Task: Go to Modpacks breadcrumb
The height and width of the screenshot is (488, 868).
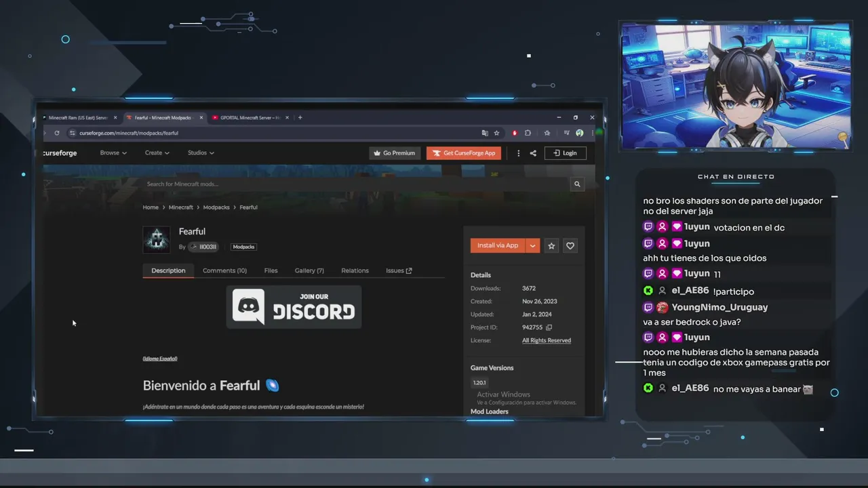Action: click(x=216, y=207)
